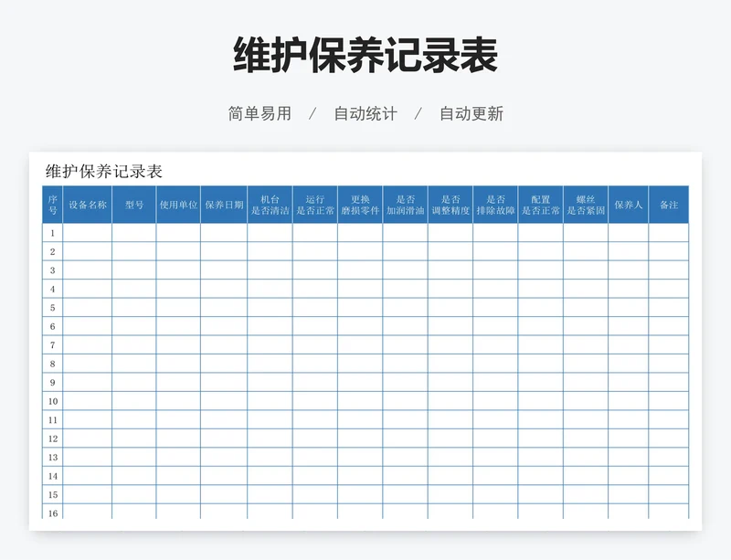Click row number 4 cell

53,289
